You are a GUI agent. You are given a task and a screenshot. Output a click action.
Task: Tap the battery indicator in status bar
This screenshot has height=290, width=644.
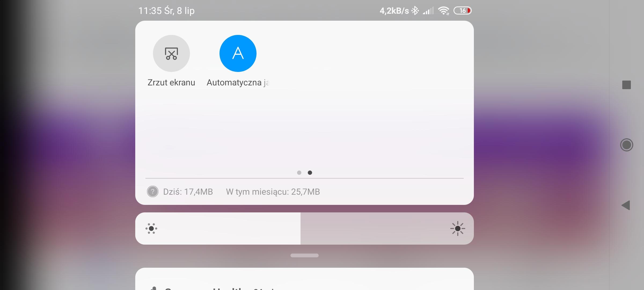coord(463,10)
